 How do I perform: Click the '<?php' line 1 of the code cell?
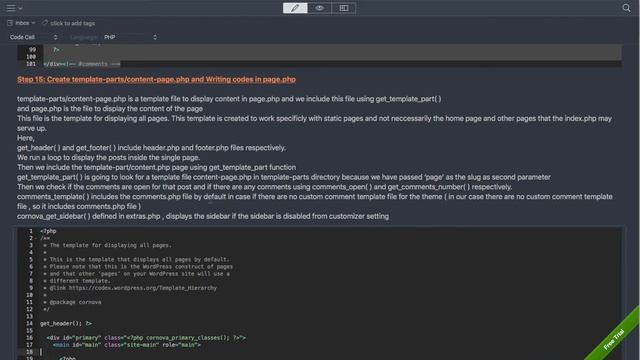pos(48,231)
